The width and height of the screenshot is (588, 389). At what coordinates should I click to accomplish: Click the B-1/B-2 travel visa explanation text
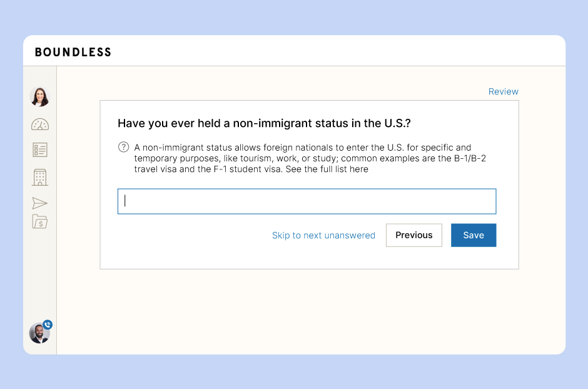pos(310,158)
